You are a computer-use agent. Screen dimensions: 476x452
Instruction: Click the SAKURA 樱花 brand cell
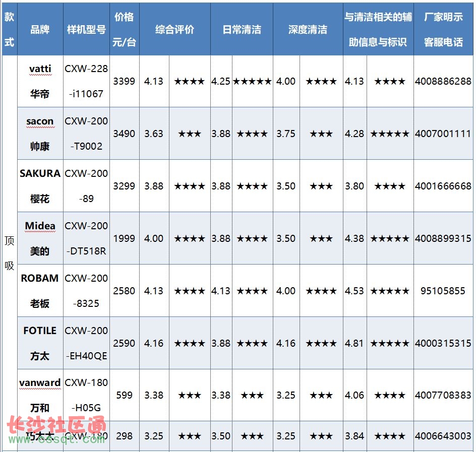40,185
